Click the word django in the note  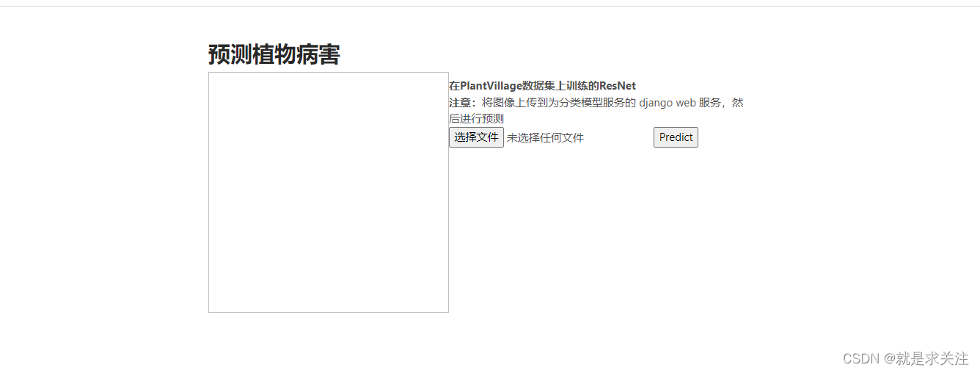[x=656, y=103]
